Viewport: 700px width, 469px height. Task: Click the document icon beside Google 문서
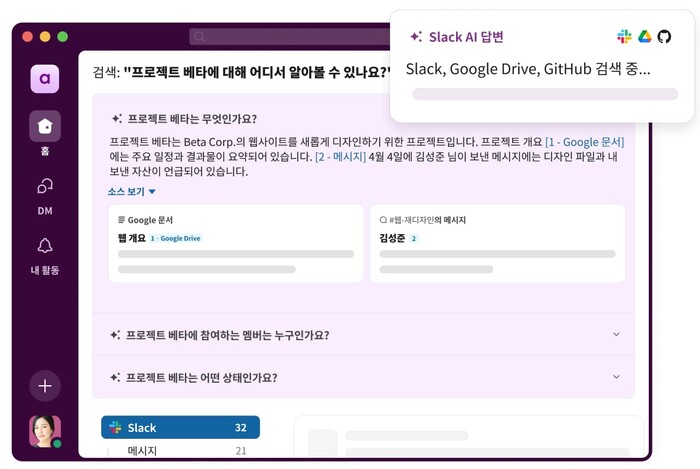pos(121,220)
